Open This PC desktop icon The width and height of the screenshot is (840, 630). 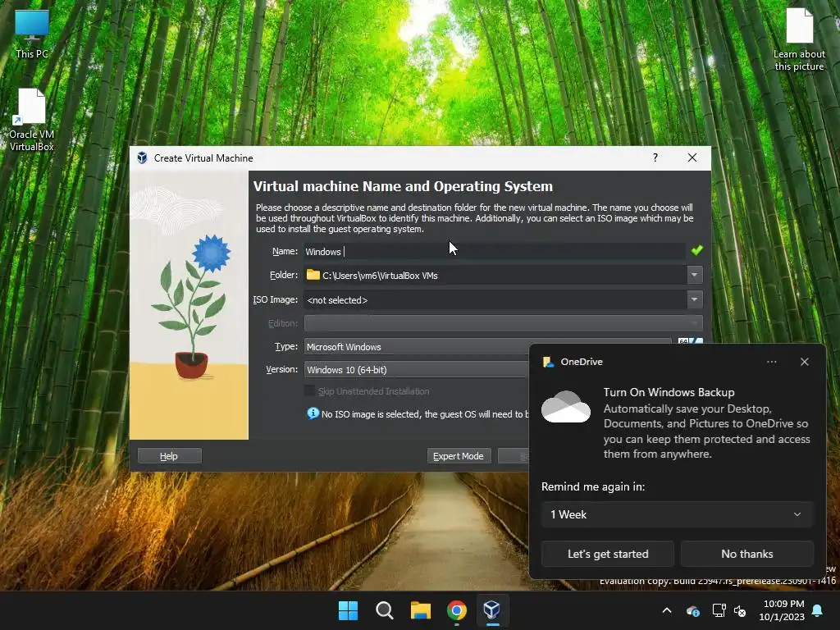pyautogui.click(x=32, y=33)
